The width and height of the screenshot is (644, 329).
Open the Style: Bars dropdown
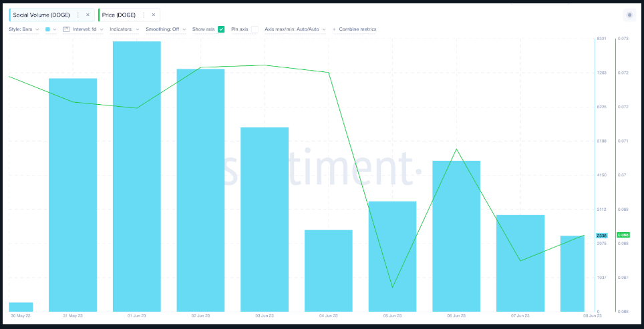pos(24,29)
